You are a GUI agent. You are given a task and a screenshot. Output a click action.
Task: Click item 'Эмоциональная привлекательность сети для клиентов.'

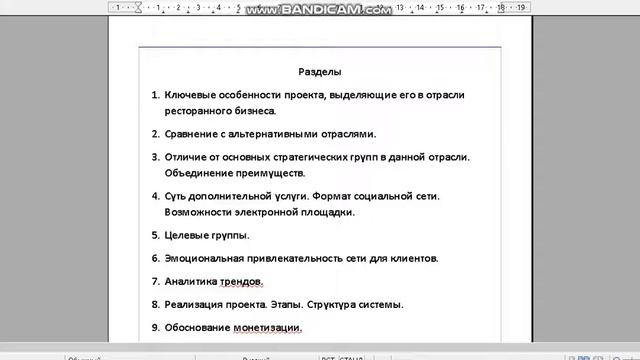click(301, 258)
